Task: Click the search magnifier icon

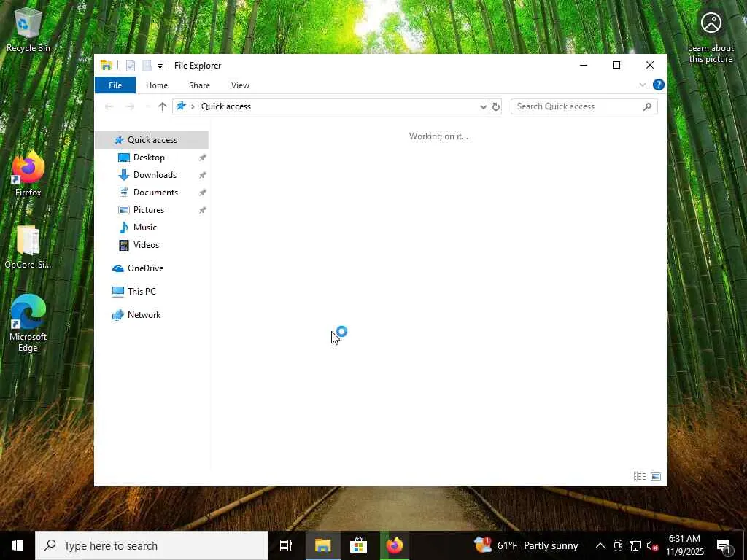Action: coord(647,106)
